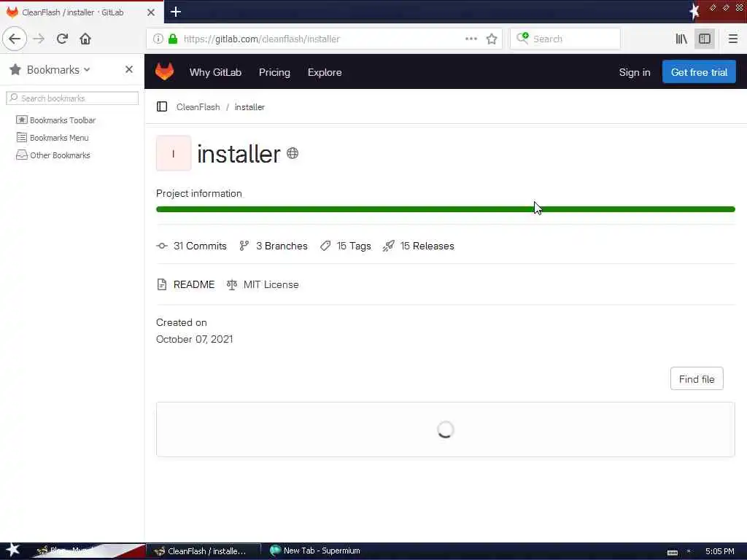
Task: Click the installer breadcrumb link
Action: click(x=249, y=107)
